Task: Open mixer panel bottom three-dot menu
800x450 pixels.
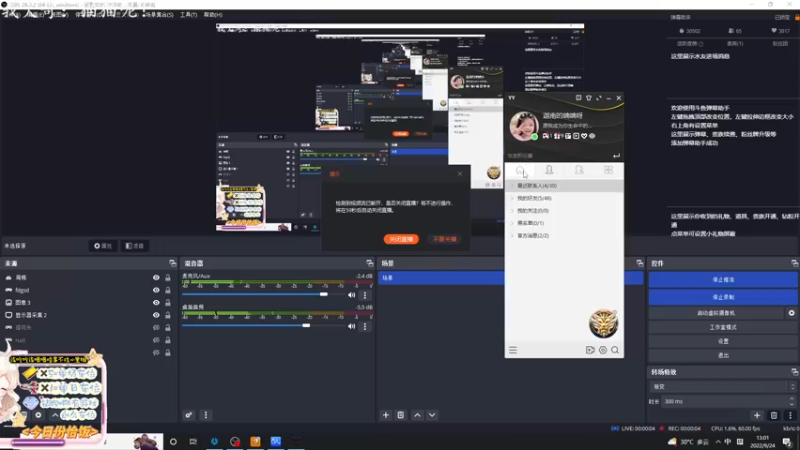Action: 206,415
